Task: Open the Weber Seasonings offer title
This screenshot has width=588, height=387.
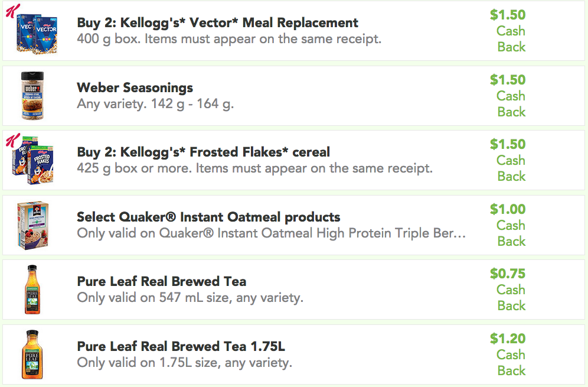Action: coord(135,88)
